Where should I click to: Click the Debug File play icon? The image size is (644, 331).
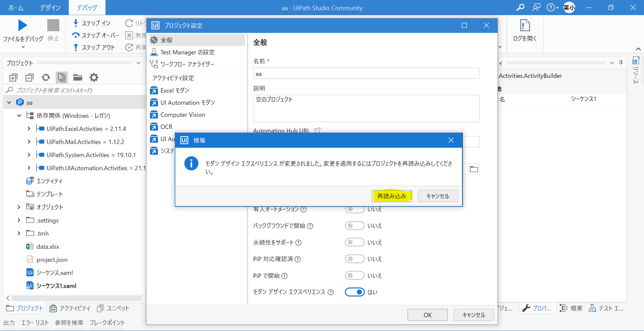tap(22, 25)
